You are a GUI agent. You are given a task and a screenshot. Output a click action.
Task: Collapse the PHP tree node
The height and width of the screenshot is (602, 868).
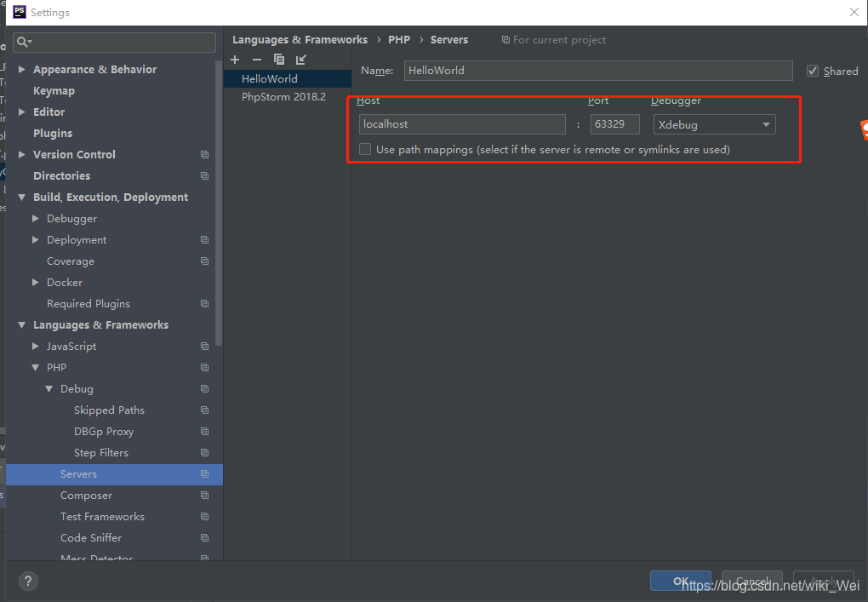click(36, 368)
